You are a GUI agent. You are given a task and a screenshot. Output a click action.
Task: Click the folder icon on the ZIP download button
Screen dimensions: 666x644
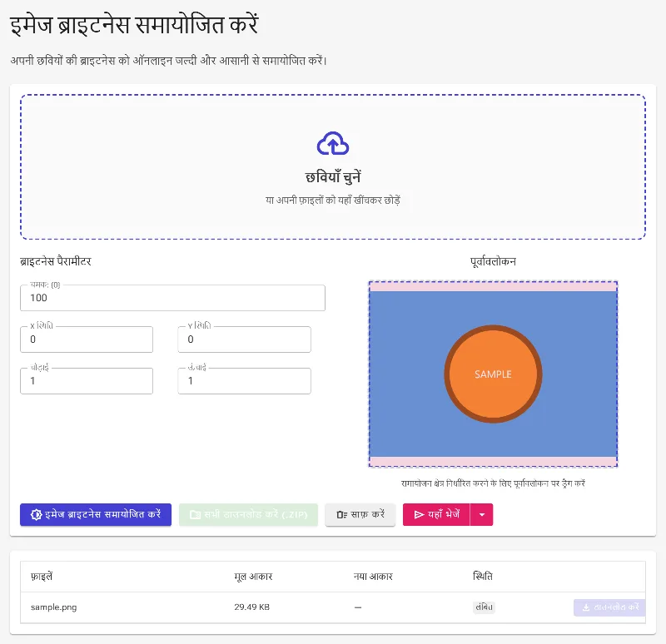click(x=195, y=514)
